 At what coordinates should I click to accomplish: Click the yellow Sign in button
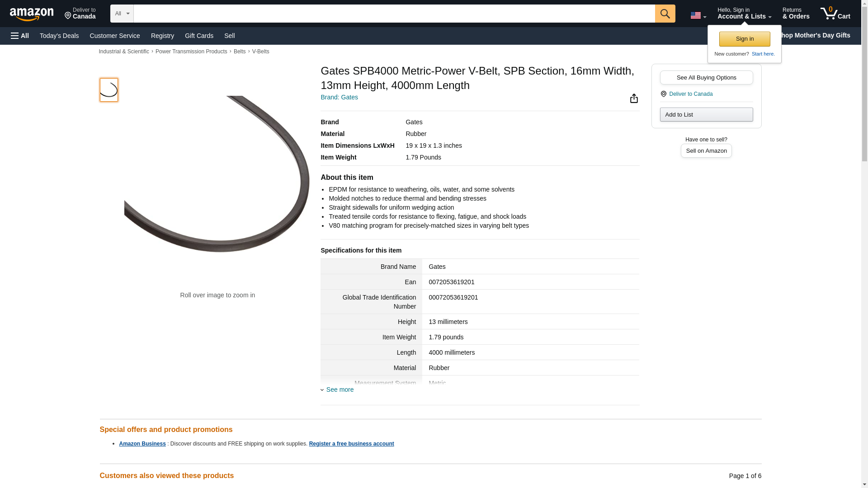(744, 39)
